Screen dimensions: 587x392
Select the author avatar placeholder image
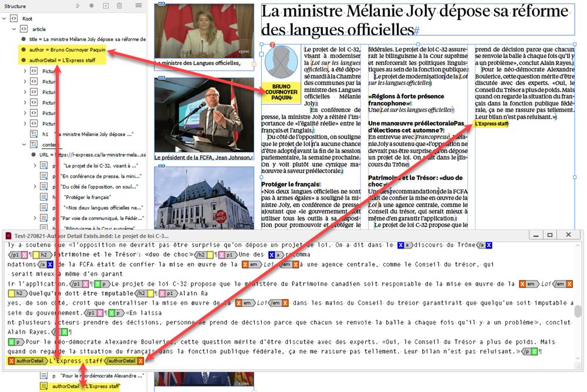[281, 62]
